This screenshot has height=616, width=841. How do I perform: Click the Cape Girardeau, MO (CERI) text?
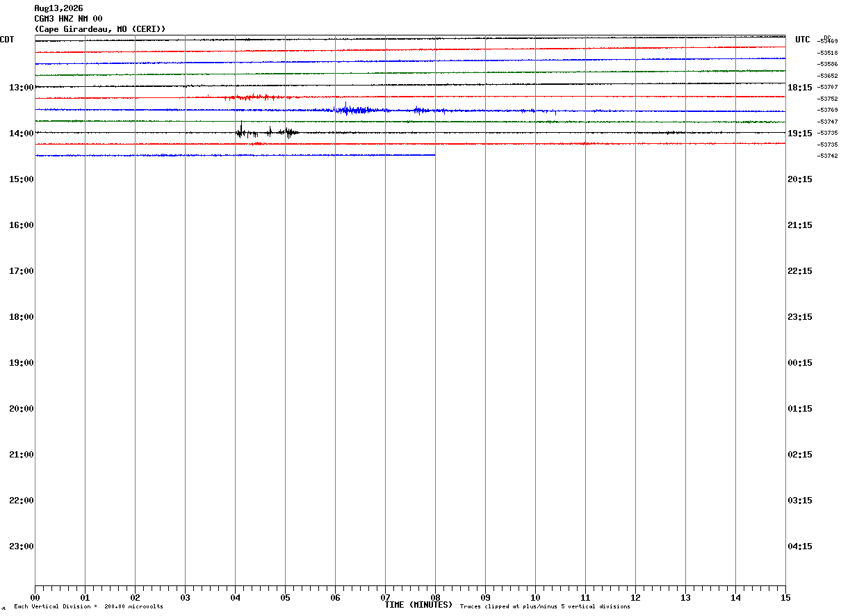100,29
